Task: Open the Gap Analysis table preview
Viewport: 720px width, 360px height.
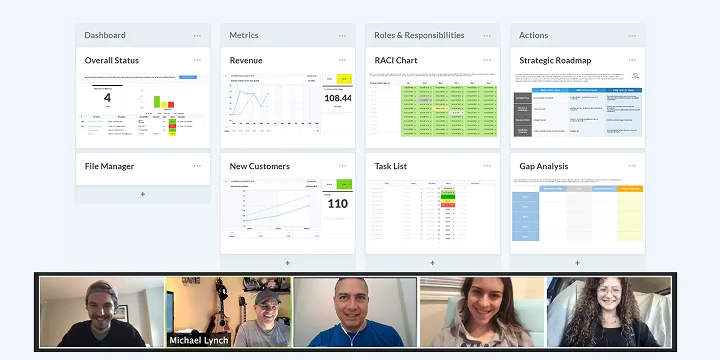Action: pyautogui.click(x=577, y=210)
